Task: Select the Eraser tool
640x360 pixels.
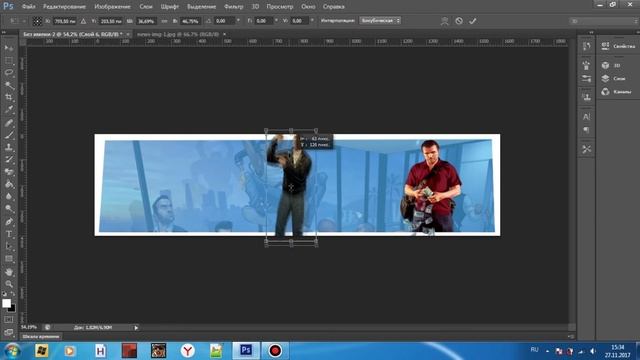Action: pyautogui.click(x=9, y=172)
